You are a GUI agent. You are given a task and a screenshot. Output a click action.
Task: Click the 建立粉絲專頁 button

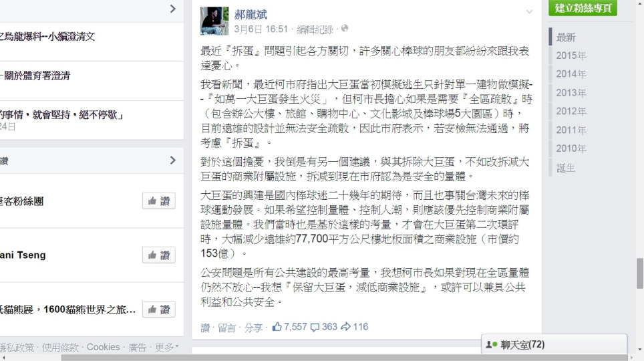coord(583,8)
